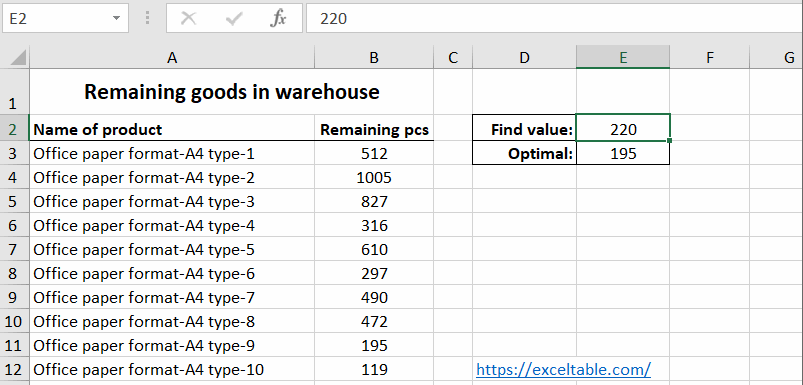Screen dimensions: 803x385
Task: Select row 6 header
Action: 14,225
